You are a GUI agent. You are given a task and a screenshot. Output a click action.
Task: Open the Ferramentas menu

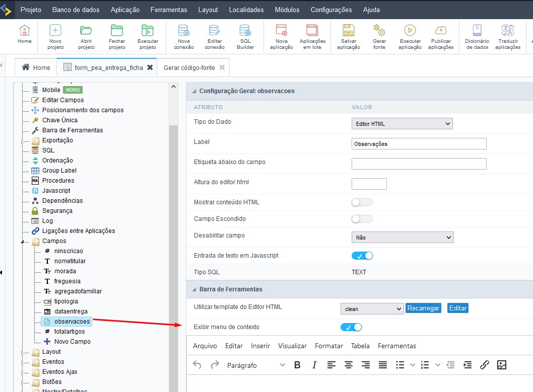pos(169,10)
